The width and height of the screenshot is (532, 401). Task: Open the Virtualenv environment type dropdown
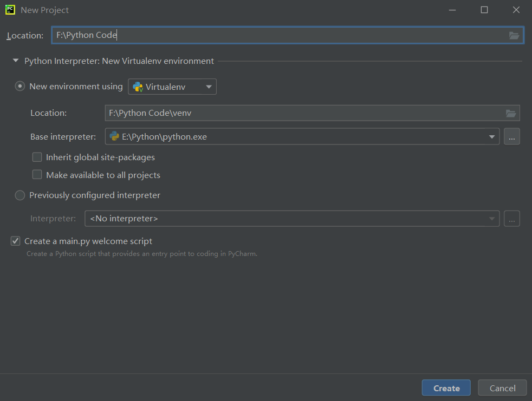(x=172, y=87)
